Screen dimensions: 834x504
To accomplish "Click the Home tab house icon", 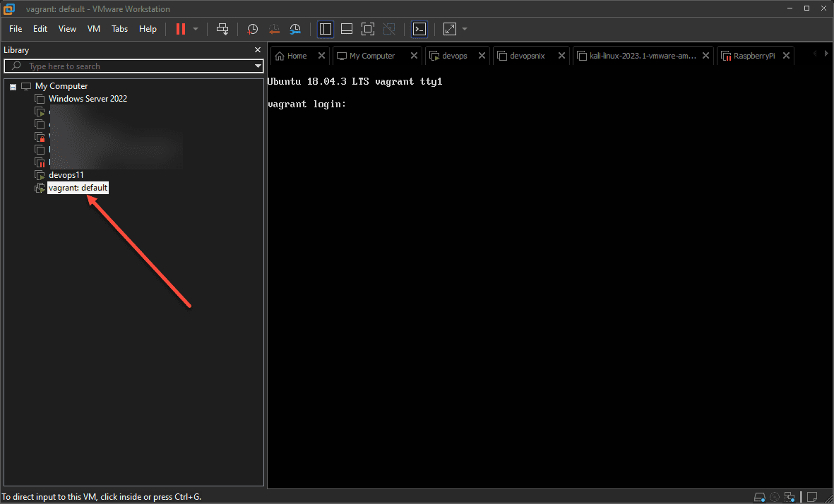I will [x=280, y=56].
